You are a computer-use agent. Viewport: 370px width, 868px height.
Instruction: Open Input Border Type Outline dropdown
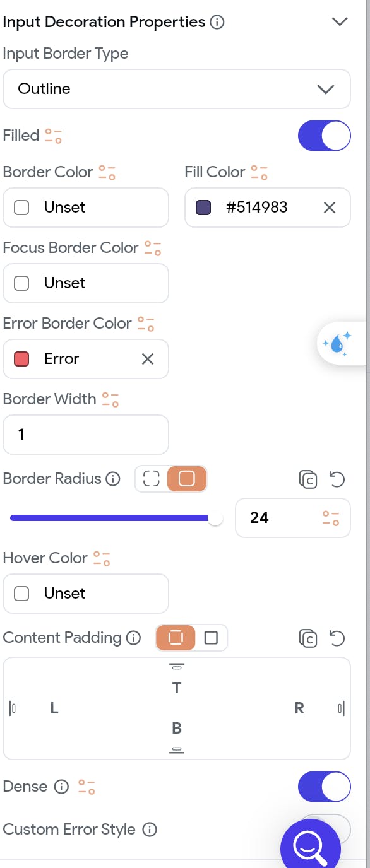177,89
